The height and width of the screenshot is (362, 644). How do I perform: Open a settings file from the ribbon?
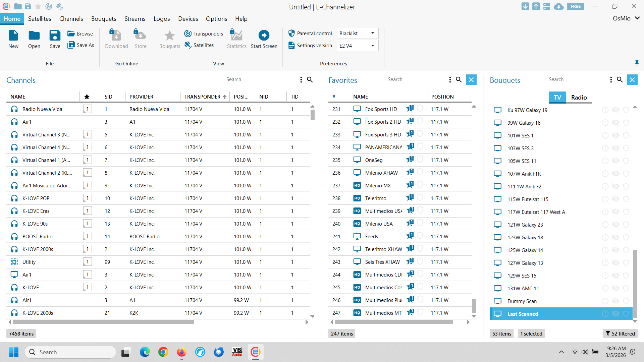[x=34, y=39]
